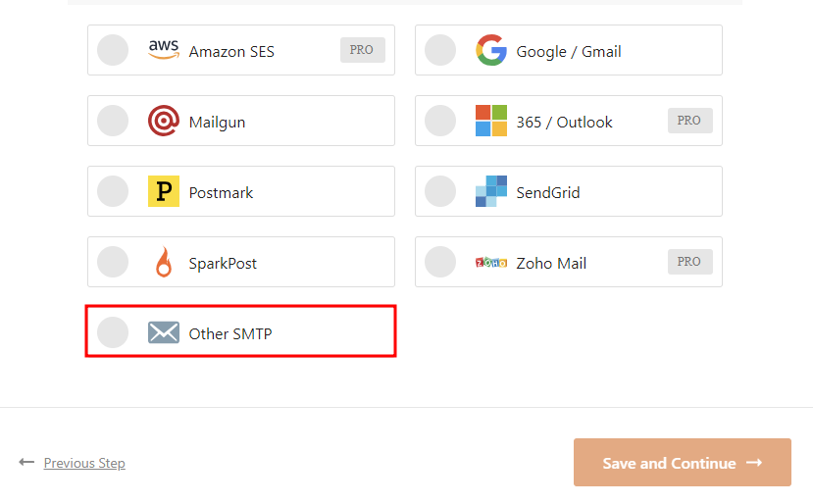Click the PRO badge on Amazon SES
813x504 pixels.
[x=362, y=50]
